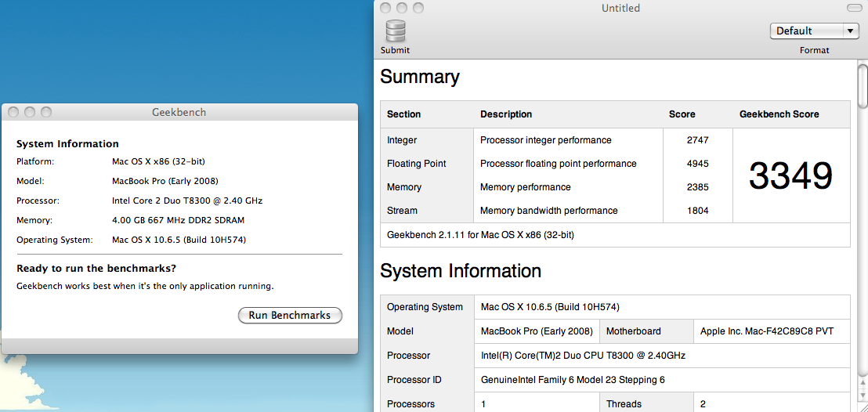Click the System Information heading in results

[461, 270]
